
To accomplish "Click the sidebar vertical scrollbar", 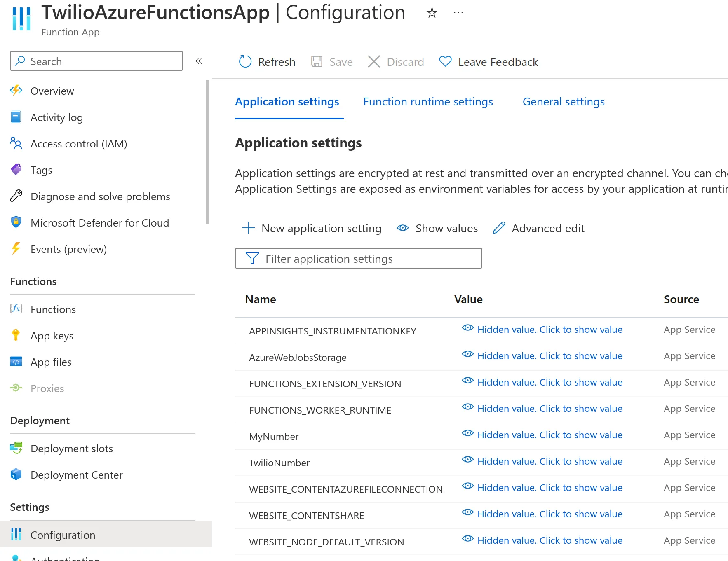I will pyautogui.click(x=207, y=152).
